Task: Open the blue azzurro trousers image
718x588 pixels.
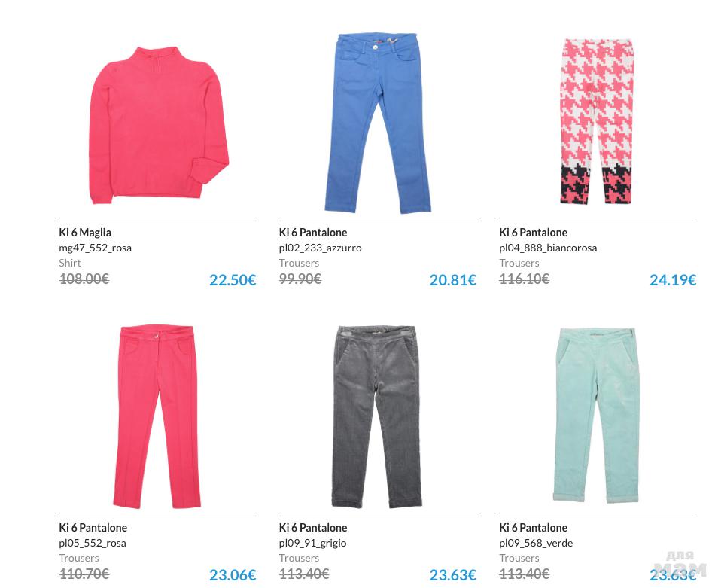Action: (x=379, y=123)
